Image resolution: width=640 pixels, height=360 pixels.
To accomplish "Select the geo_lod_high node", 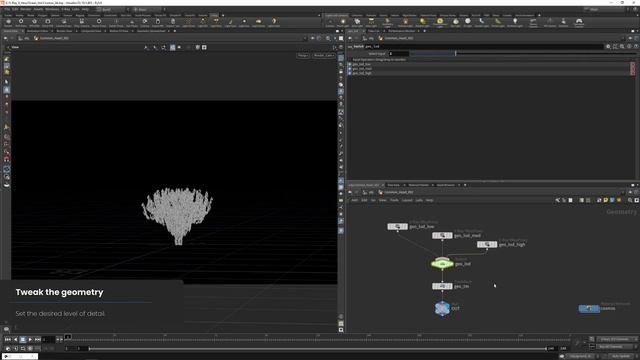I will [x=487, y=244].
